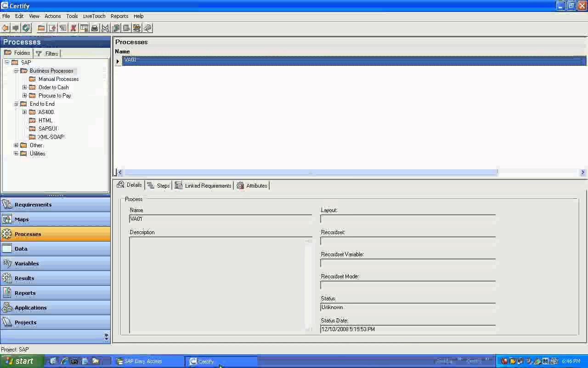Collapse the Business Processes folder
Viewport: 588px width, 368px height.
(16, 71)
